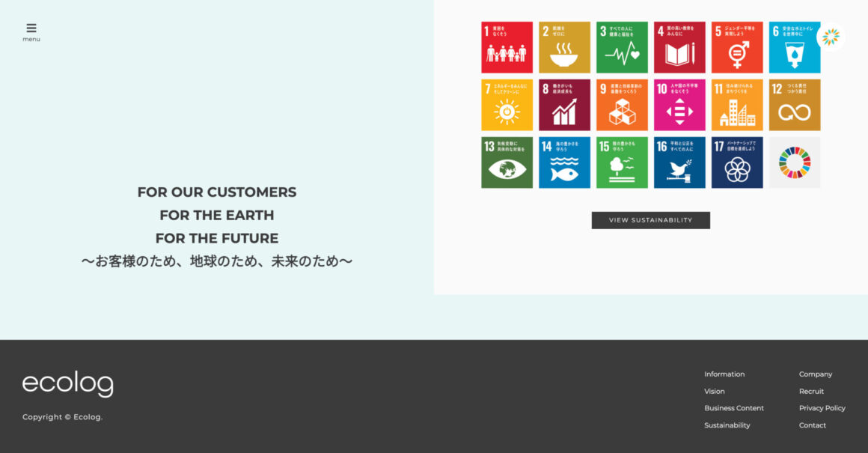Screen dimensions: 868x453
Task: Click the ecolog footer logo
Action: tap(68, 384)
